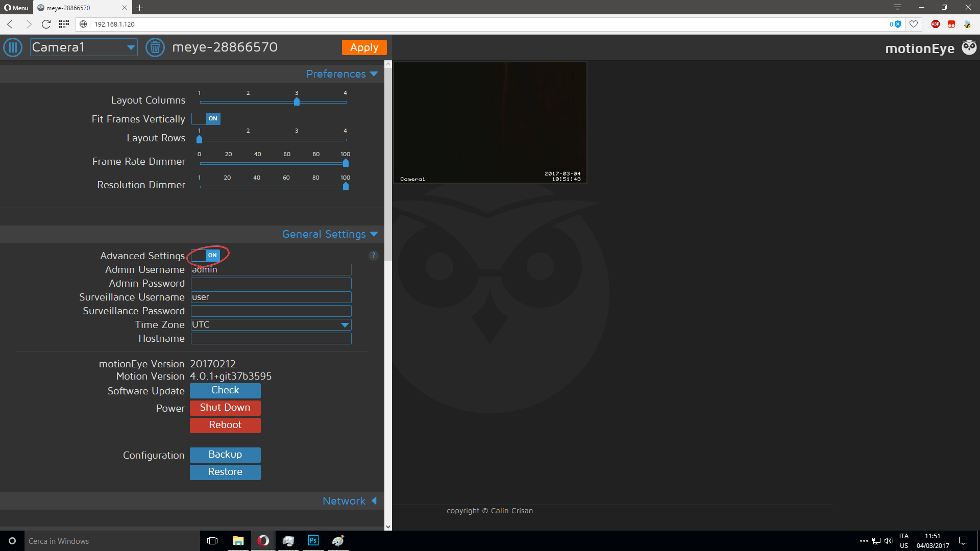Click the ITA US language indicator
The width and height of the screenshot is (980, 551).
904,541
